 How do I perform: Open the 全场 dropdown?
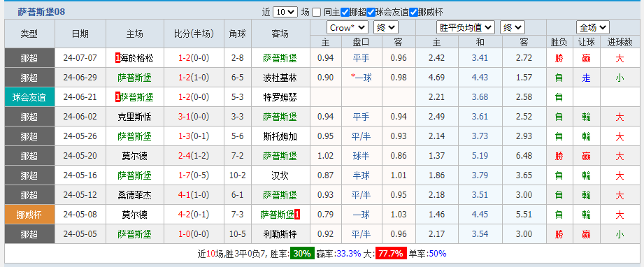tap(593, 27)
